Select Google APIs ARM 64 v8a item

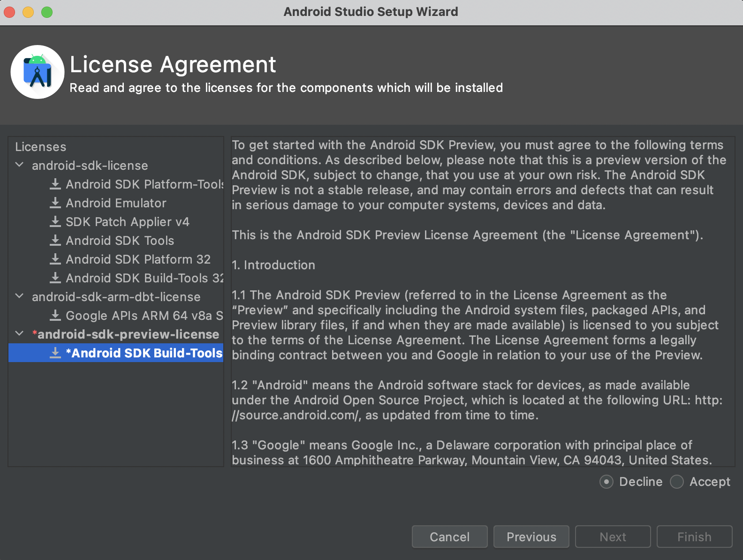tap(144, 316)
